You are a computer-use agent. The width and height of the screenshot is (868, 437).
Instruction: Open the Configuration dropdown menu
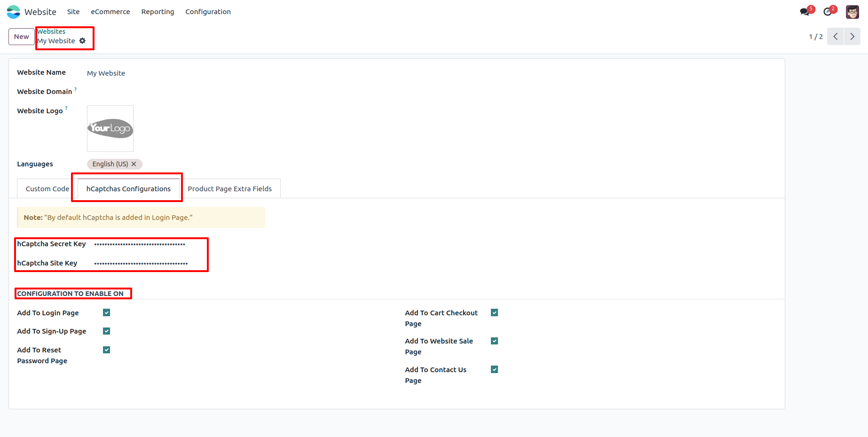coord(208,12)
